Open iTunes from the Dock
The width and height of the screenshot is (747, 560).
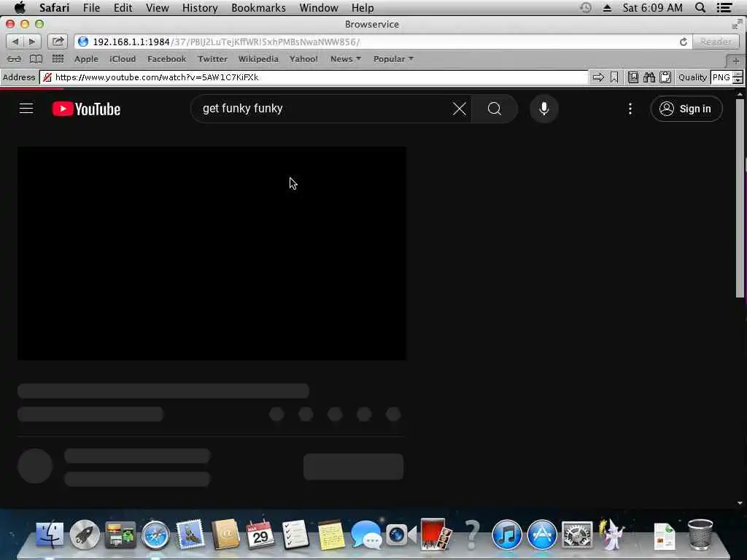click(506, 534)
